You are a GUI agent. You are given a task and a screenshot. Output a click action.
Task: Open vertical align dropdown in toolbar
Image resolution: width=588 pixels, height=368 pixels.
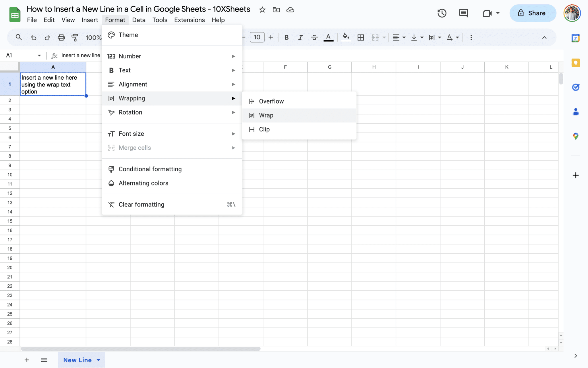[x=417, y=37]
